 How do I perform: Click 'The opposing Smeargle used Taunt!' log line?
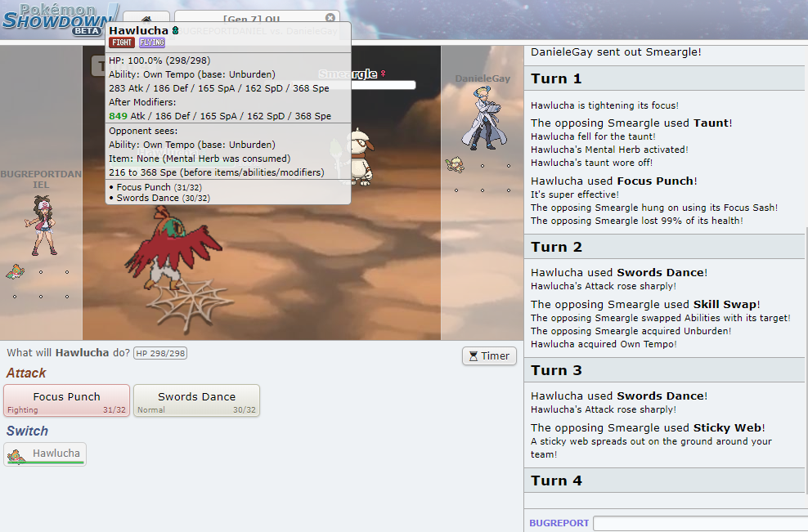point(631,123)
